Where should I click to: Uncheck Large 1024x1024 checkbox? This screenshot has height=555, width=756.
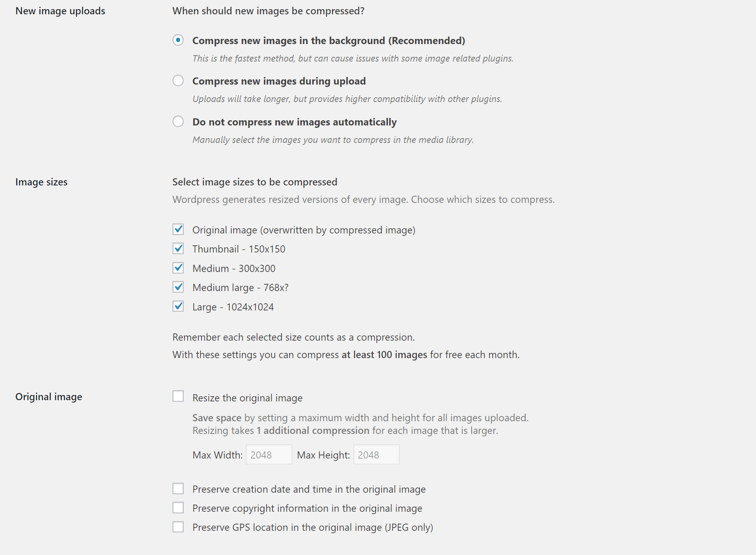tap(178, 306)
